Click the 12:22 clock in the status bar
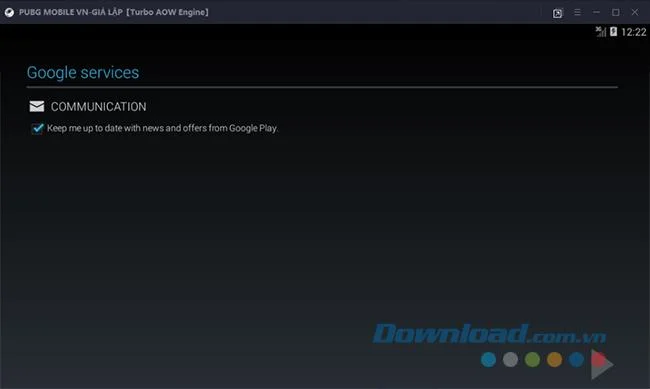 coord(633,32)
